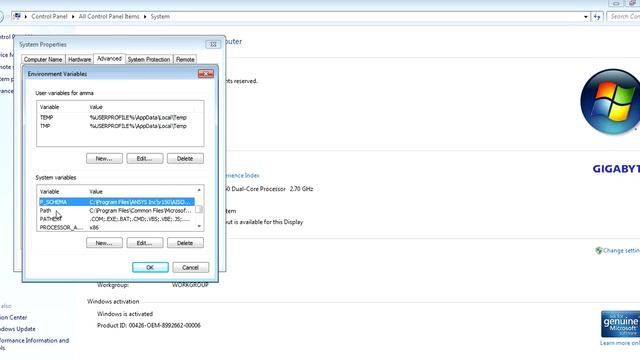Switch to the Hardware tab
The width and height of the screenshot is (640, 360).
(x=79, y=60)
